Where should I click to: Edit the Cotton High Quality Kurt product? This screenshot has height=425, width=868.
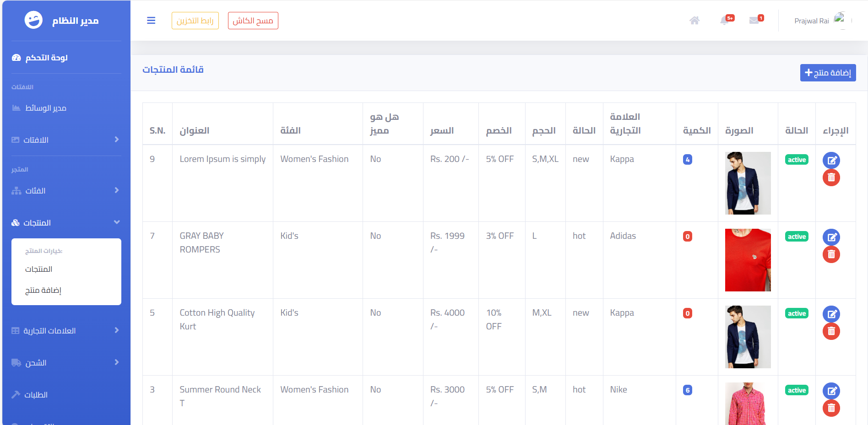pos(831,314)
